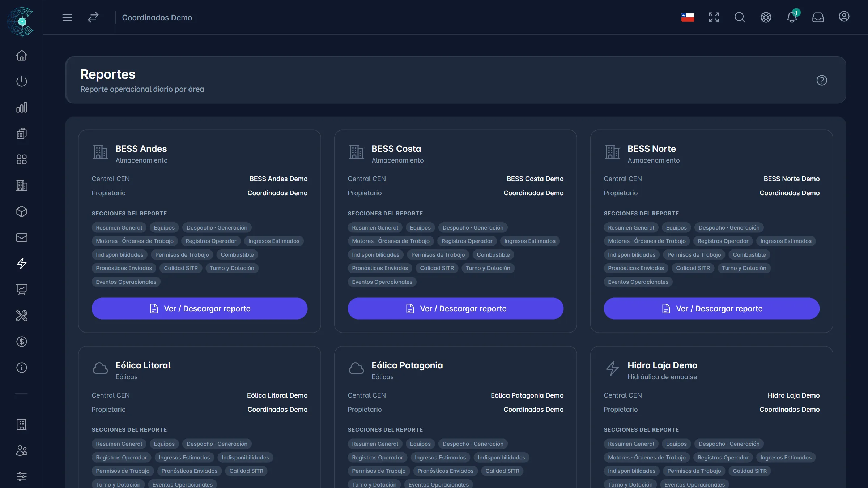Click Calidad SITR tag in BESS Costa

tap(437, 268)
